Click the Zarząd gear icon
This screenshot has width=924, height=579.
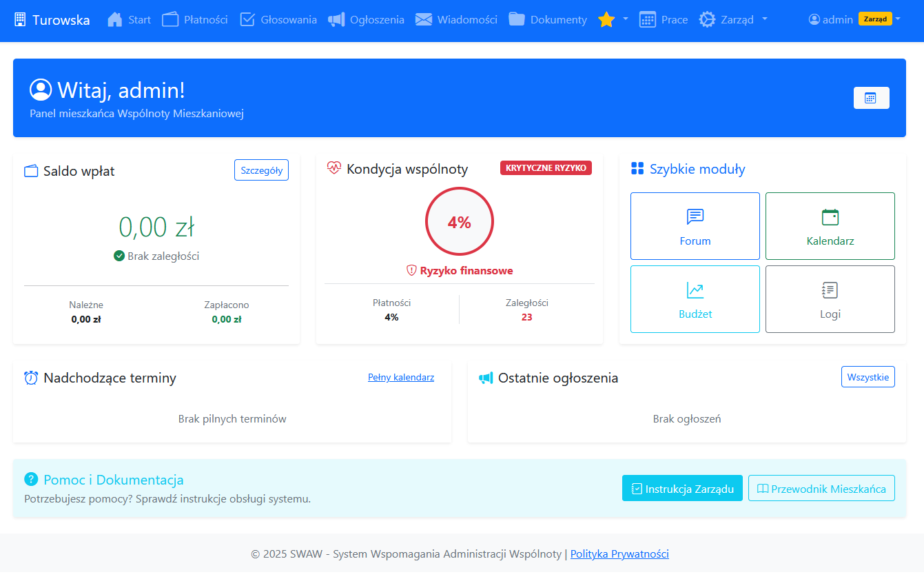pyautogui.click(x=707, y=19)
